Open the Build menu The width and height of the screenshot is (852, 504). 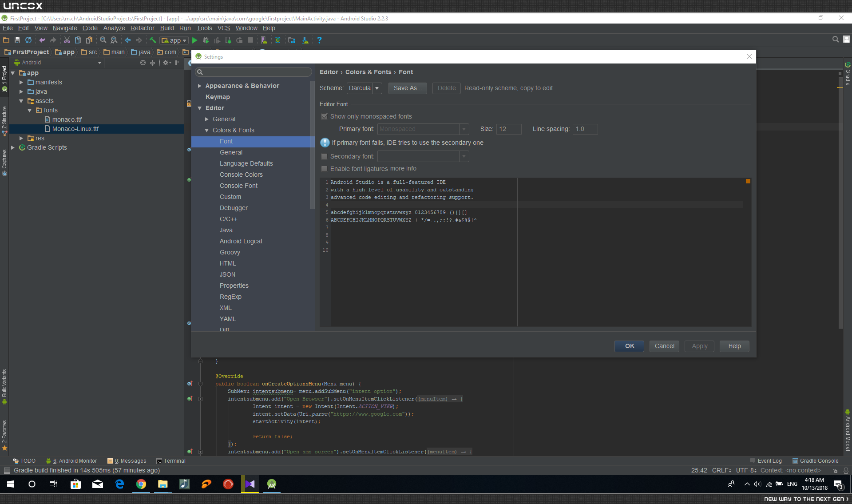(167, 28)
